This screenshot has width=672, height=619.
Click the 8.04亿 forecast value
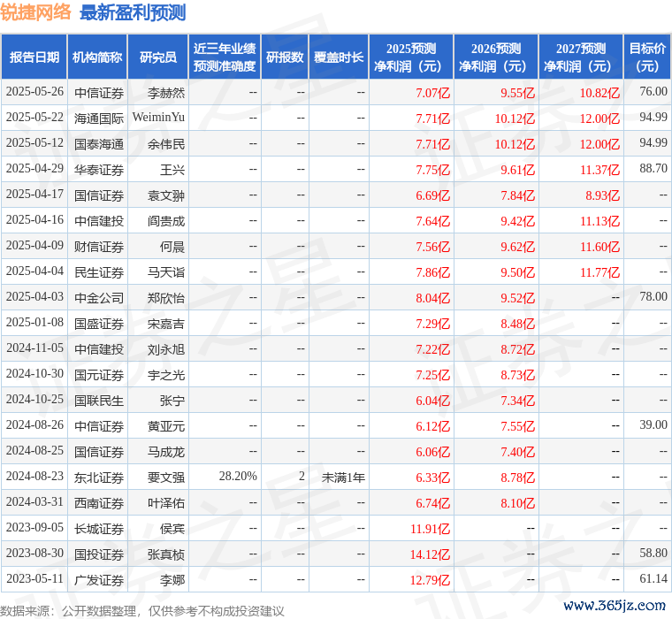tap(432, 298)
